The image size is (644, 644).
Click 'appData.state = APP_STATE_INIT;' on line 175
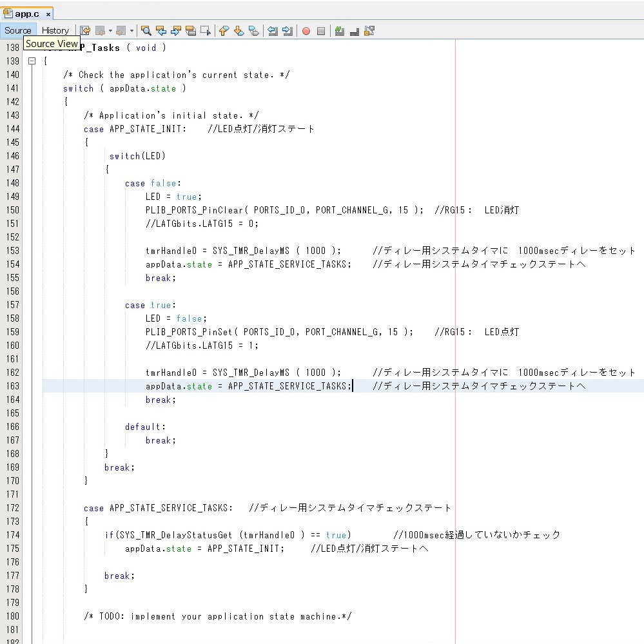pos(204,549)
